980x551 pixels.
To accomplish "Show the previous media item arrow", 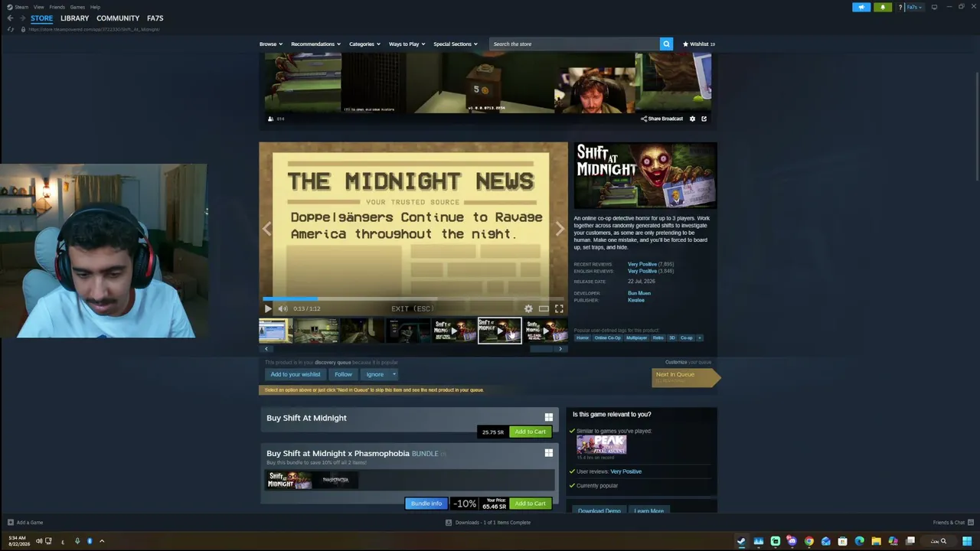I will 266,229.
